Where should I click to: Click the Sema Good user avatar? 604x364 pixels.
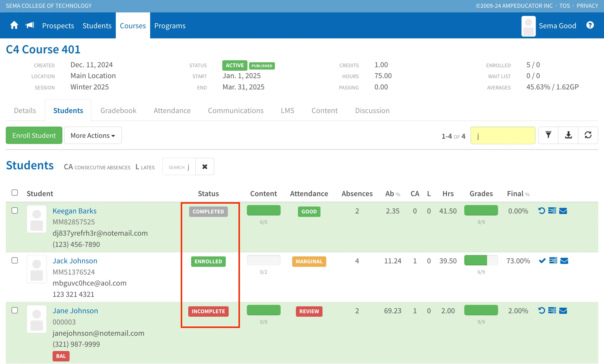[528, 26]
